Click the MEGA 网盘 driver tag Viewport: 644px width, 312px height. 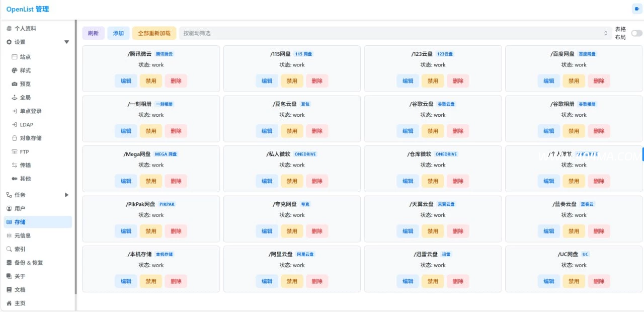[166, 154]
